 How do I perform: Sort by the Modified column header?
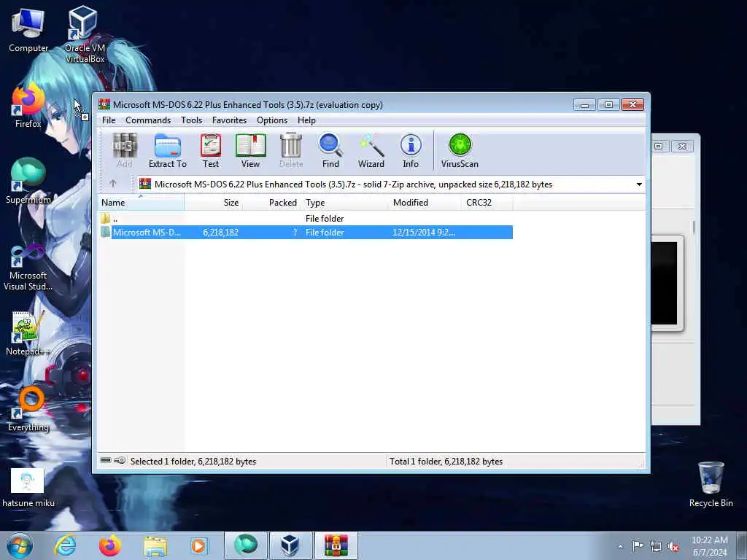click(x=425, y=203)
